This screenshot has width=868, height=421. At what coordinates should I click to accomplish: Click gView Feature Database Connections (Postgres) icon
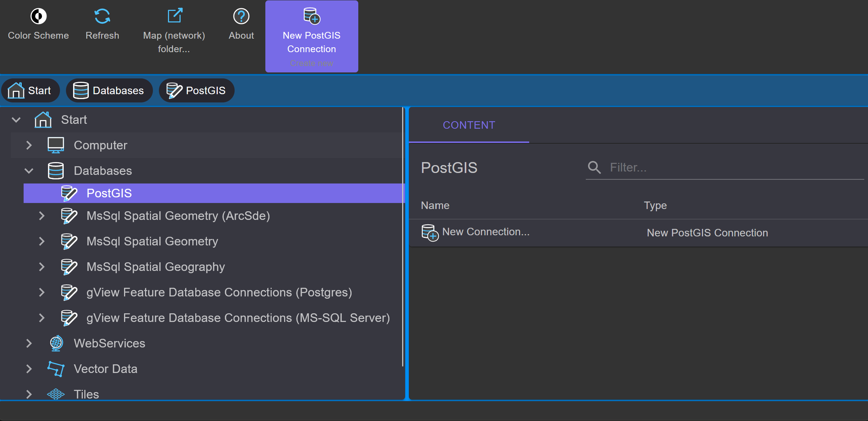click(69, 292)
